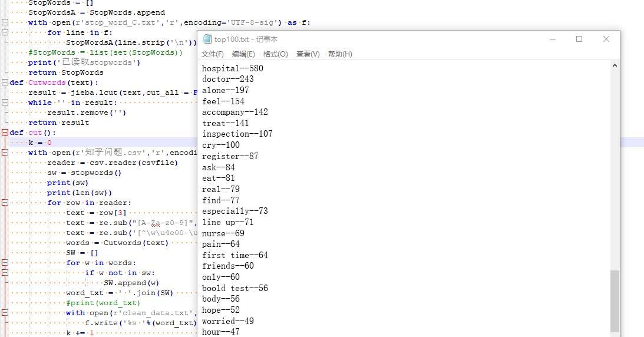Click the 'register--87' line in Notepad
644x337 pixels.
(x=230, y=156)
